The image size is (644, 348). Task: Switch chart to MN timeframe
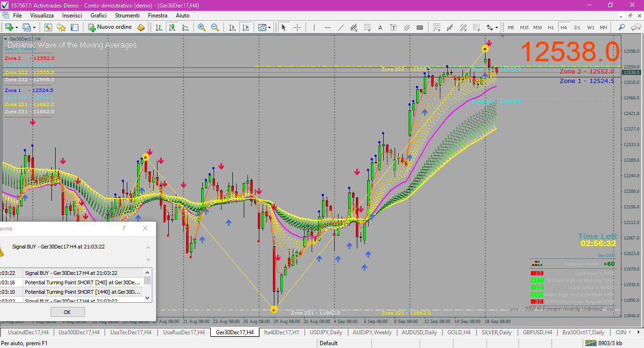tap(603, 27)
